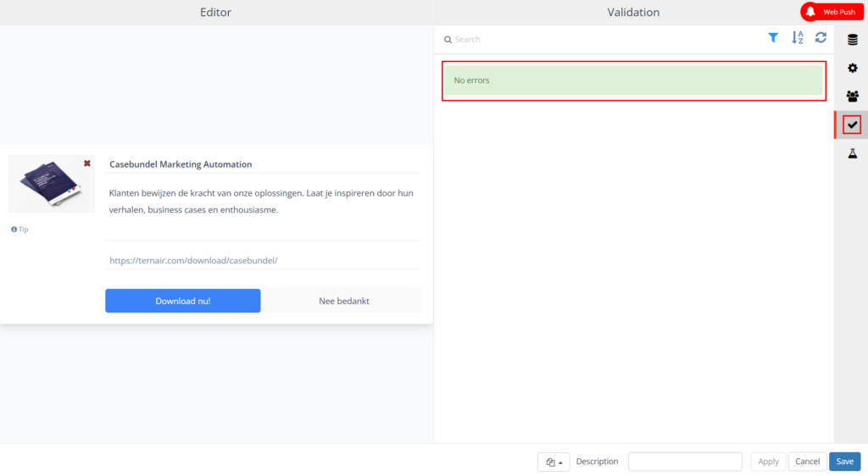Viewport: 868px width, 476px height.
Task: Click the casebundel thumbnail image
Action: 51,184
